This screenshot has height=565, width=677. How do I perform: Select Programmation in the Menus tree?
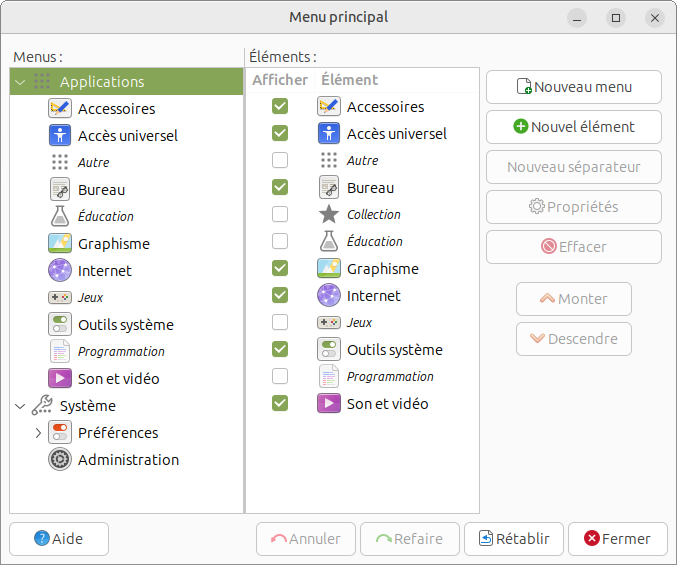coord(121,352)
